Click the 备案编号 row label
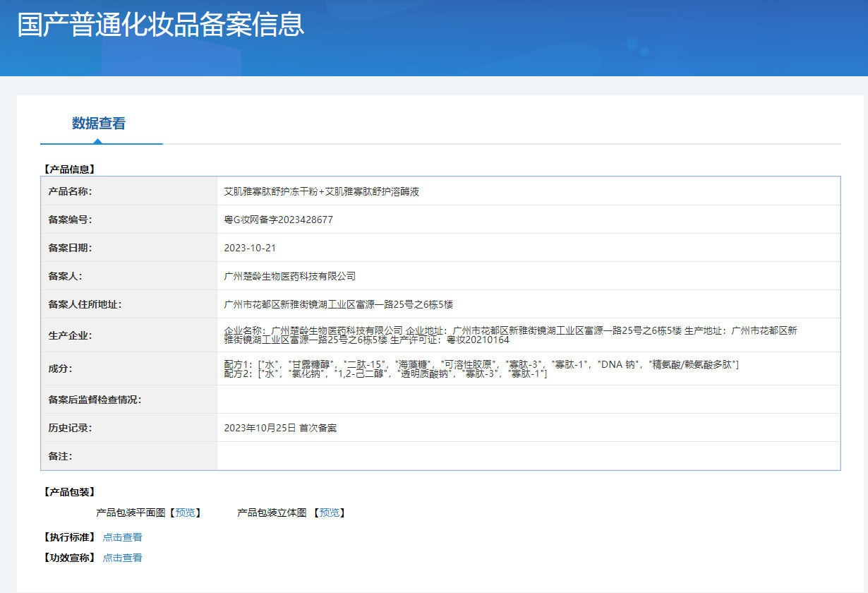This screenshot has width=868, height=593. click(x=70, y=220)
